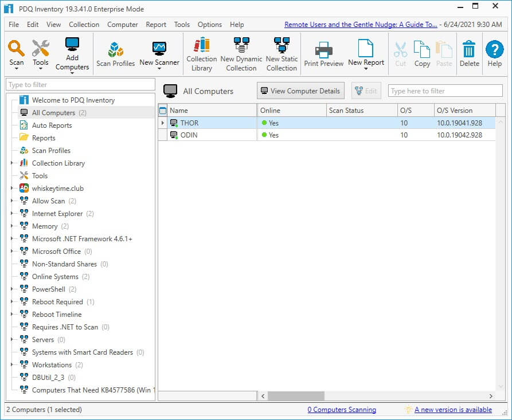The image size is (512, 420).
Task: Select the Non-Standard Shares collection
Action: click(64, 264)
